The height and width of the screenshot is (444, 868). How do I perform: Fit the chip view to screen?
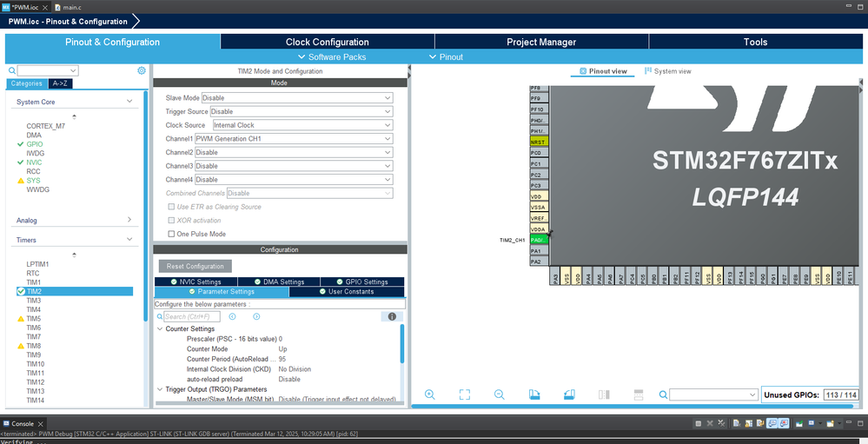pos(465,394)
